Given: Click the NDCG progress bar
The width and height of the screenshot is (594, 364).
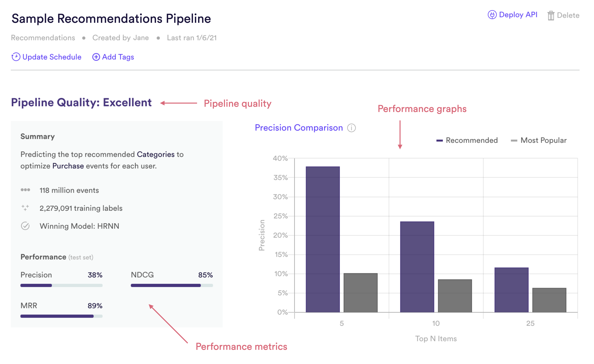Looking at the screenshot, I should (172, 286).
